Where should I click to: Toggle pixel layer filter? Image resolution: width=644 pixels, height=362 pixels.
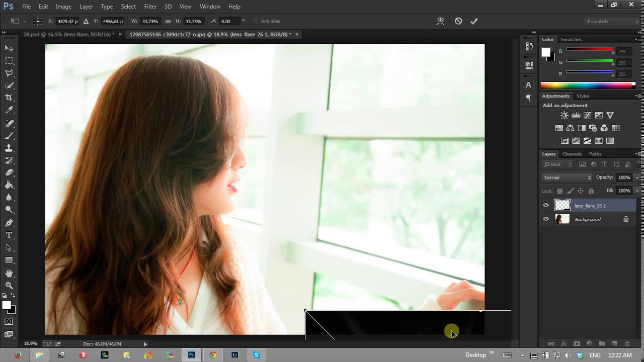click(583, 164)
